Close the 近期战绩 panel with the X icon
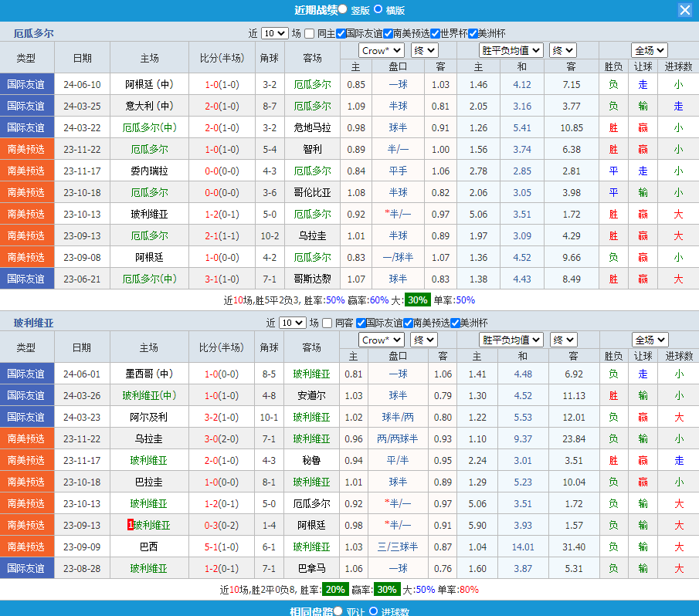 click(x=685, y=10)
